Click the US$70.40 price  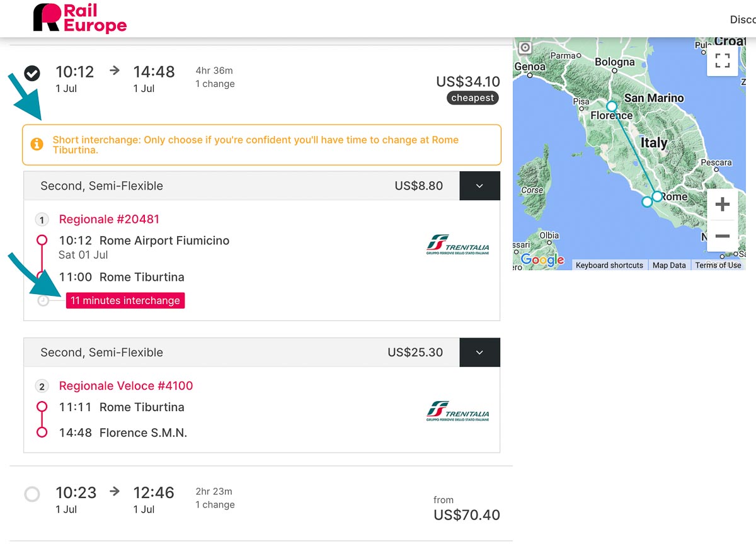(467, 515)
